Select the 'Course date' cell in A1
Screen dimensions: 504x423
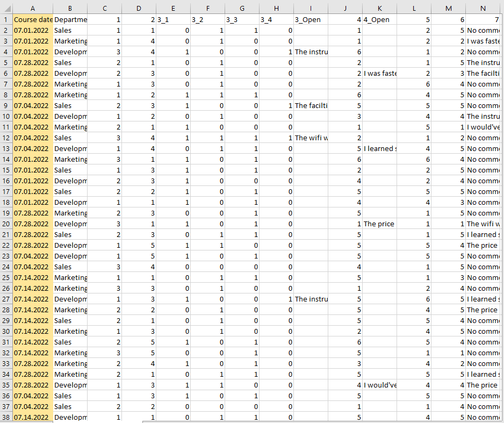click(33, 19)
